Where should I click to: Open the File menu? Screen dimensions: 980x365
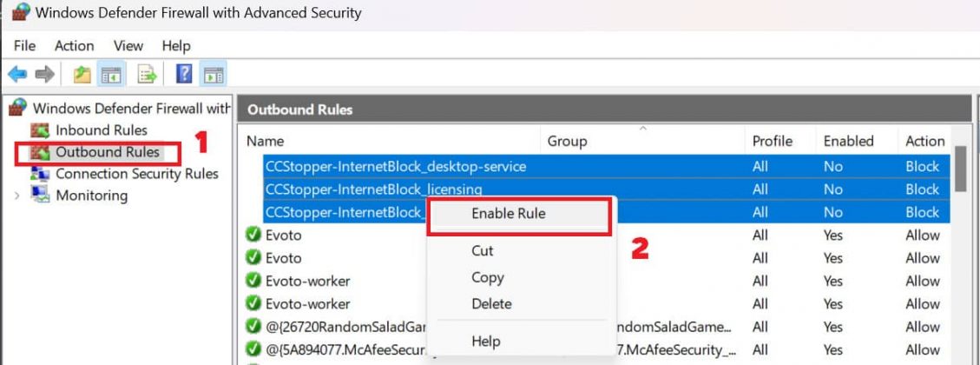tap(24, 45)
